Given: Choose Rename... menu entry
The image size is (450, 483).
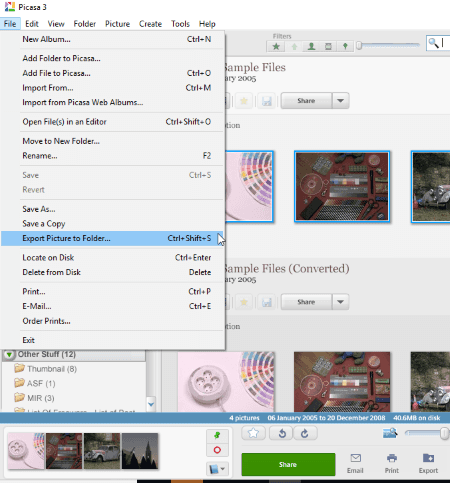Looking at the screenshot, I should tap(112, 156).
